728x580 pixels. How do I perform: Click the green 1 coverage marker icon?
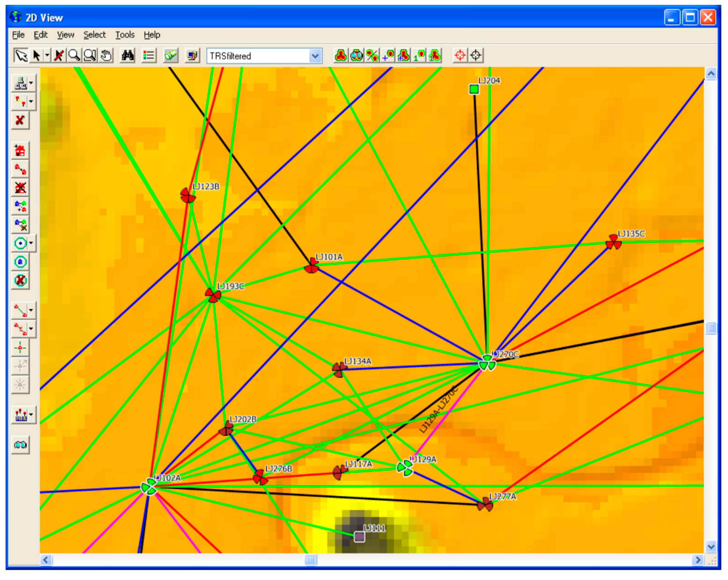pos(419,55)
